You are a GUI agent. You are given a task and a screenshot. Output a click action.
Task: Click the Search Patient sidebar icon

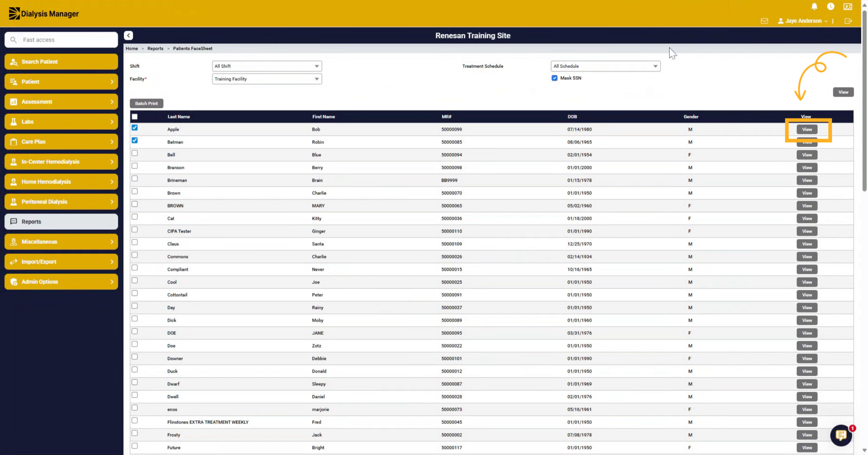tap(14, 62)
